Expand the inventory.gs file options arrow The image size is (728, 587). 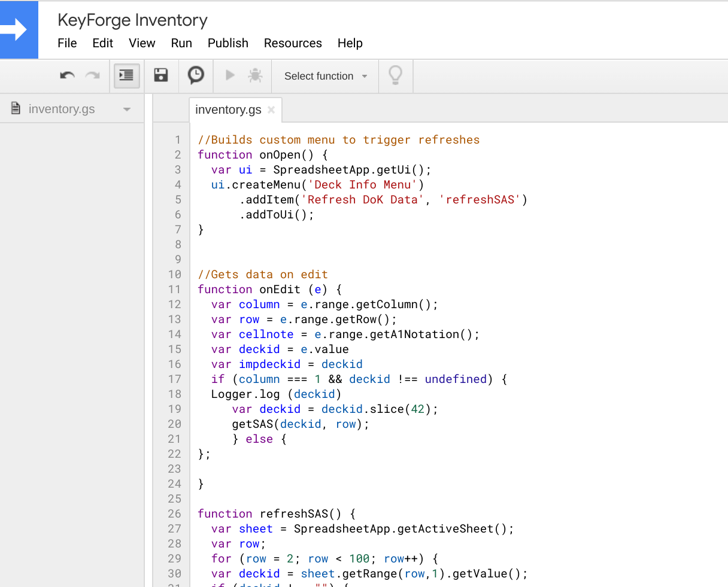pos(126,110)
